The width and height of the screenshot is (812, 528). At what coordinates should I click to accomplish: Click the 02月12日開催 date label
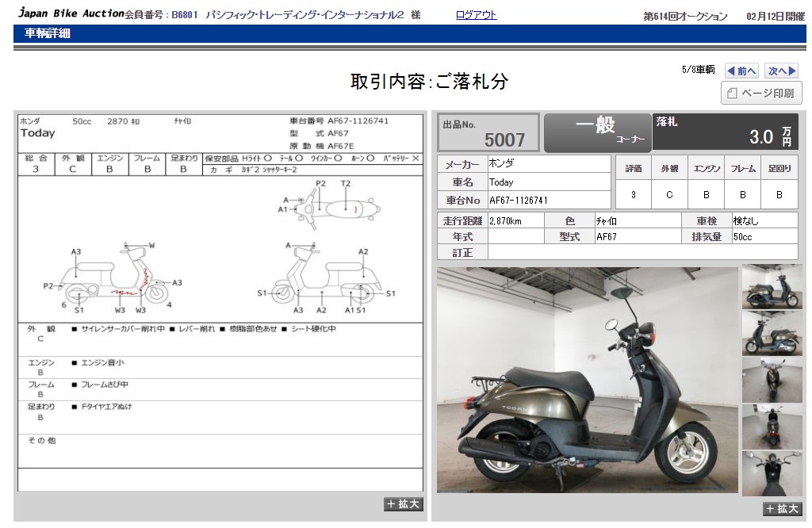(776, 17)
